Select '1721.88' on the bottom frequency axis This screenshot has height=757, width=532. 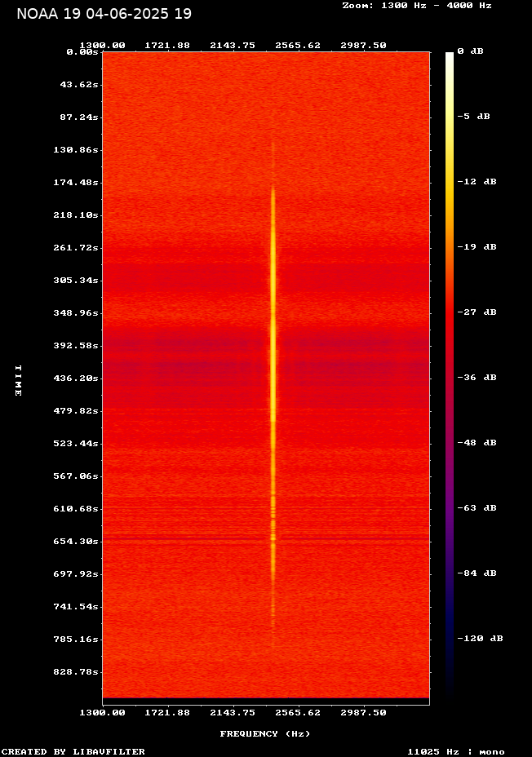pos(167,712)
